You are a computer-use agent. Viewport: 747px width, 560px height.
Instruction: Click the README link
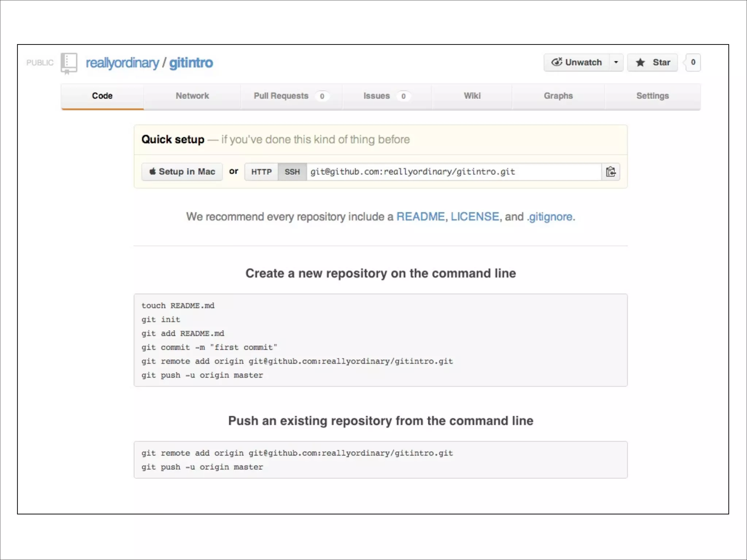coord(420,217)
